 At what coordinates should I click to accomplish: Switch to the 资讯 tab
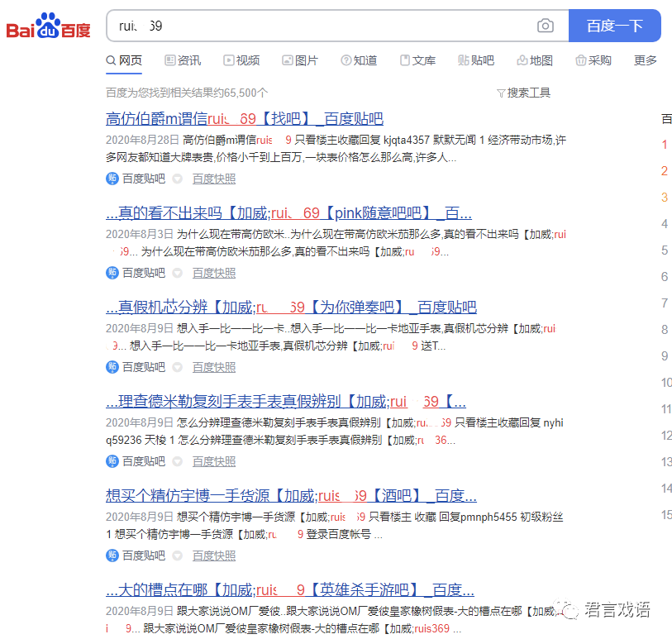[x=183, y=60]
